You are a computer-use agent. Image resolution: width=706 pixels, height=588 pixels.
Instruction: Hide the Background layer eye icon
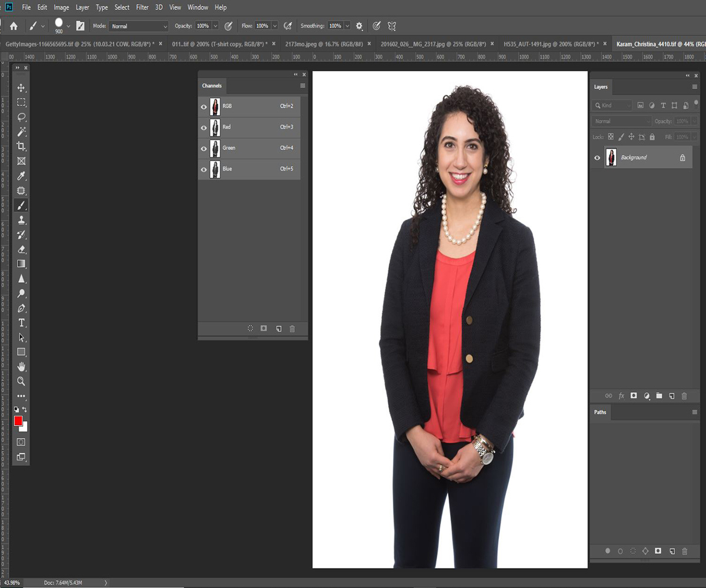tap(597, 158)
